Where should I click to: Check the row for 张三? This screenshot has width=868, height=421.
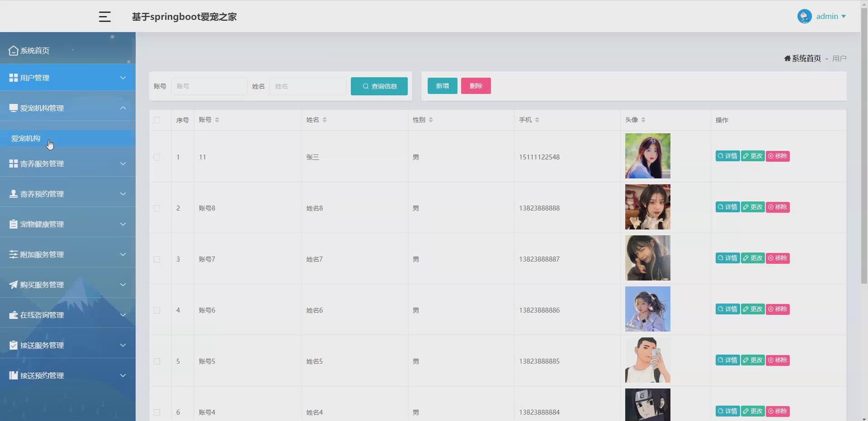pos(157,157)
